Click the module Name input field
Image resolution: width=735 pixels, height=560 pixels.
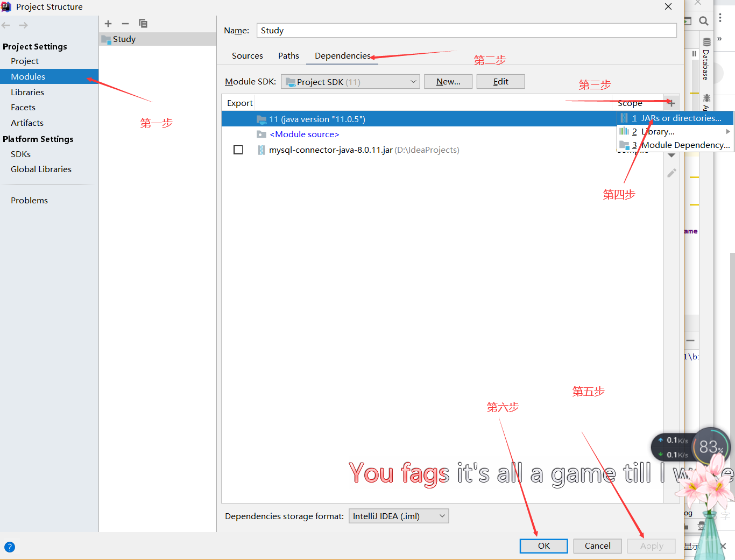pyautogui.click(x=467, y=31)
